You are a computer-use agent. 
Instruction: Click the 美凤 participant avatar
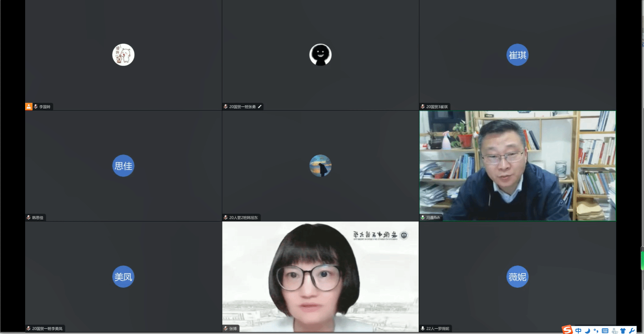click(x=123, y=277)
